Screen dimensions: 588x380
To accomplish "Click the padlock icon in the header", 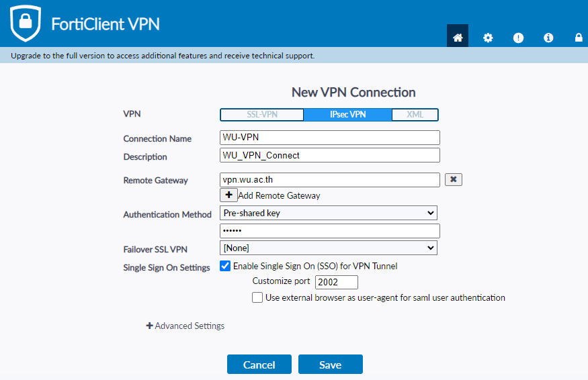I will coord(579,38).
